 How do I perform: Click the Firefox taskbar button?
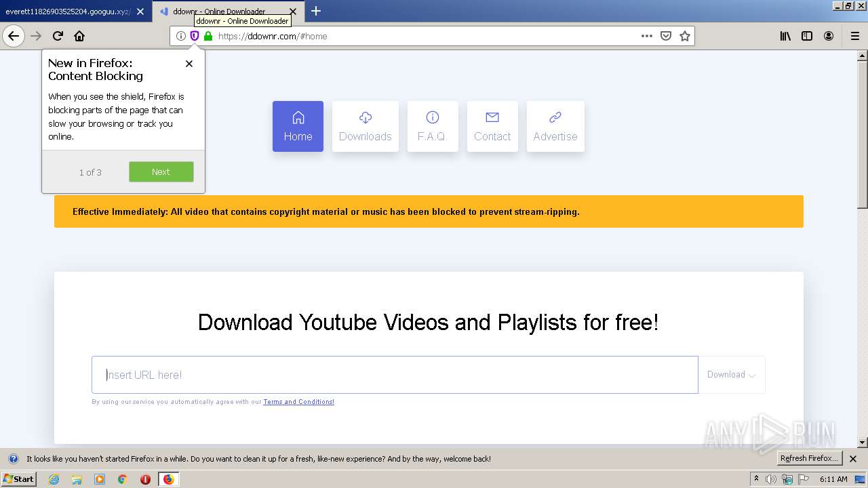click(168, 479)
